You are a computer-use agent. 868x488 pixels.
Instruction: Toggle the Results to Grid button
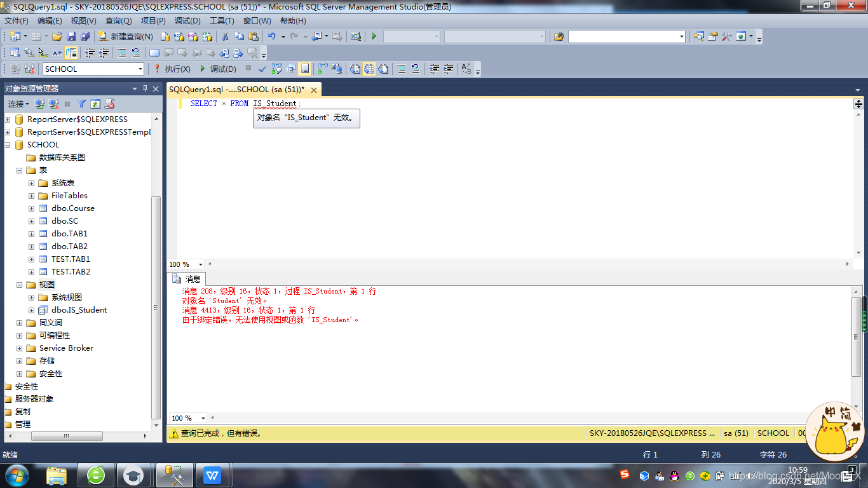pos(369,69)
